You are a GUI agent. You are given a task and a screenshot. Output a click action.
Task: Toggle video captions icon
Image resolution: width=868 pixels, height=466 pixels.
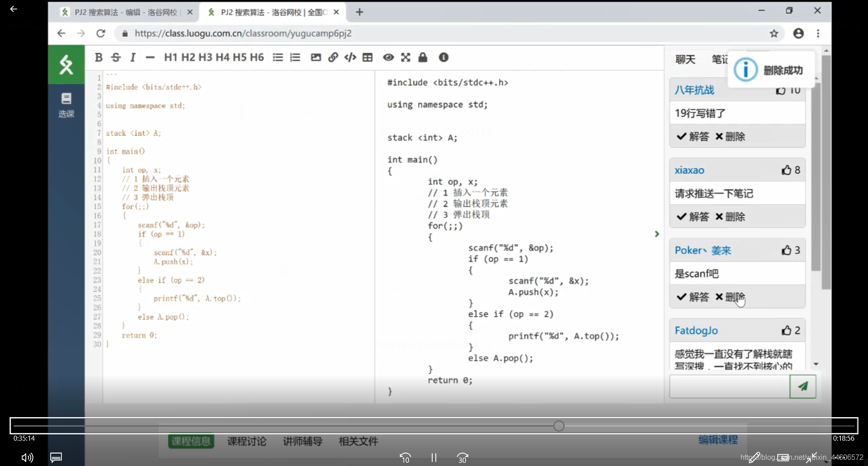point(56,458)
